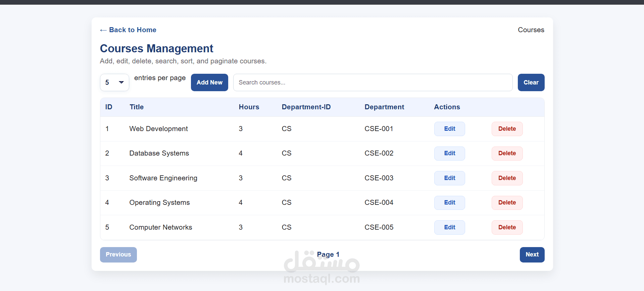The height and width of the screenshot is (291, 644).
Task: Clear the search with the Clear button
Action: click(531, 82)
